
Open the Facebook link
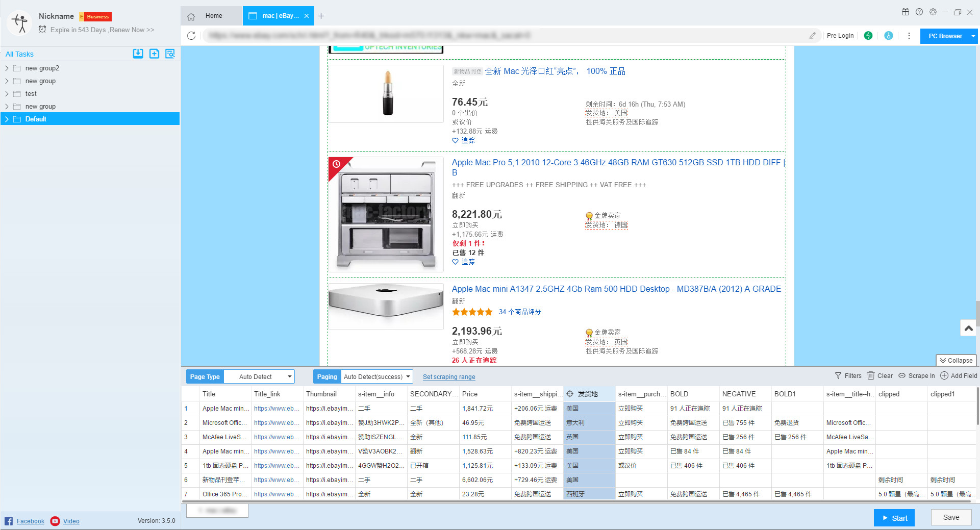click(x=31, y=521)
